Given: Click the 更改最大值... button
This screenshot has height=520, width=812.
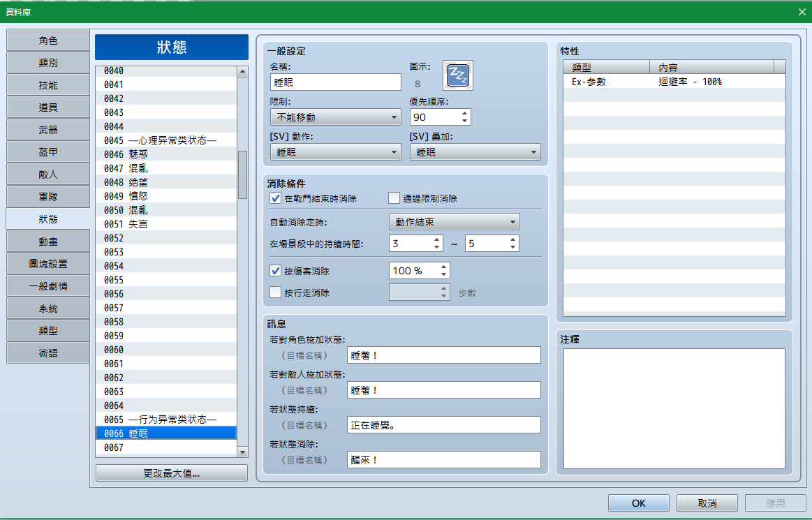Looking at the screenshot, I should [x=172, y=473].
